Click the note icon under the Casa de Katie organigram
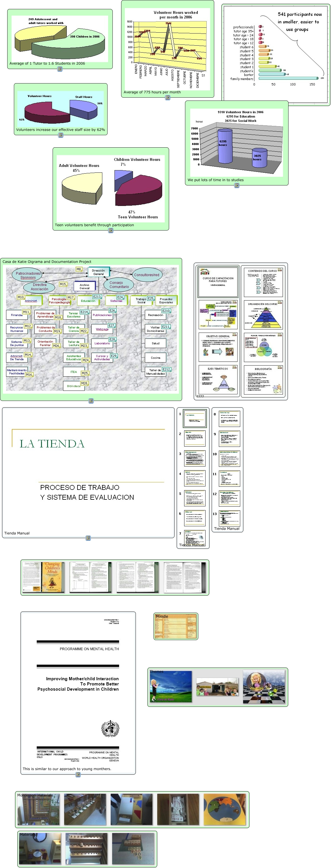The width and height of the screenshot is (331, 868). pyautogui.click(x=91, y=401)
